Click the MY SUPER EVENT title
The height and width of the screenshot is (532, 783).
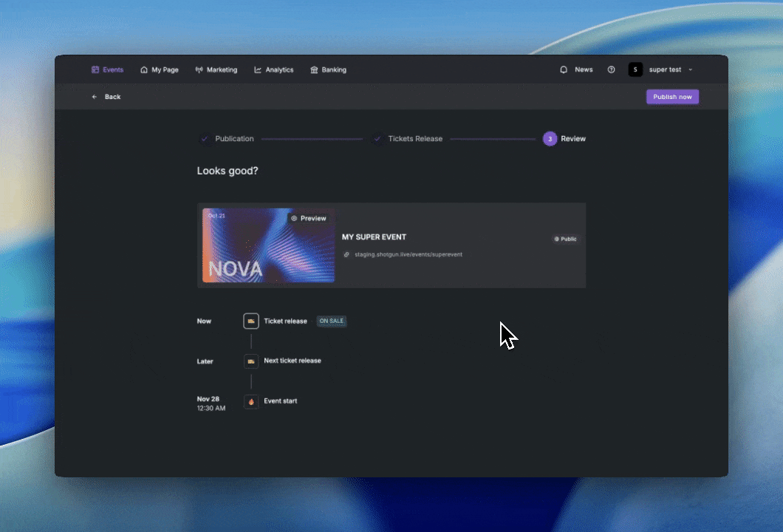(x=374, y=236)
